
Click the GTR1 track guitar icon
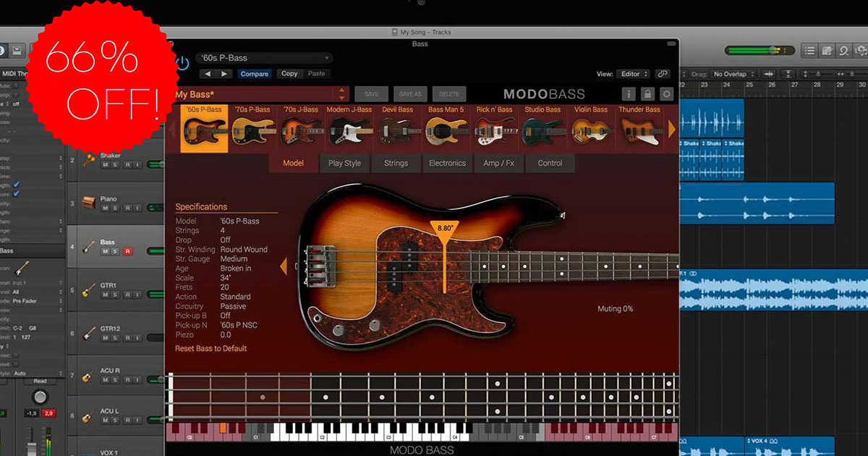click(x=88, y=290)
